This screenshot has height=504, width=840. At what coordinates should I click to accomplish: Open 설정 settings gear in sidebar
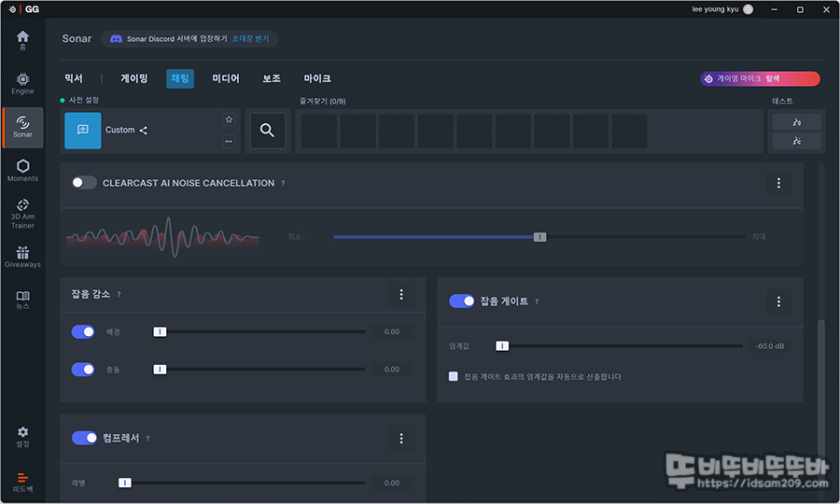22,437
